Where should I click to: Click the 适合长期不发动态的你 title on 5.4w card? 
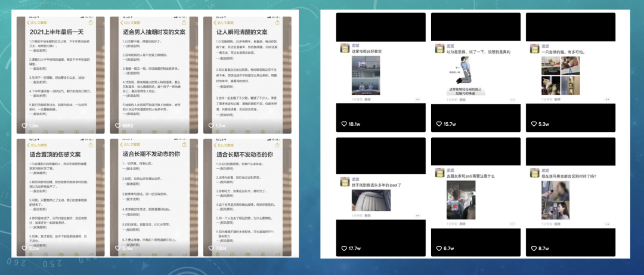point(151,155)
